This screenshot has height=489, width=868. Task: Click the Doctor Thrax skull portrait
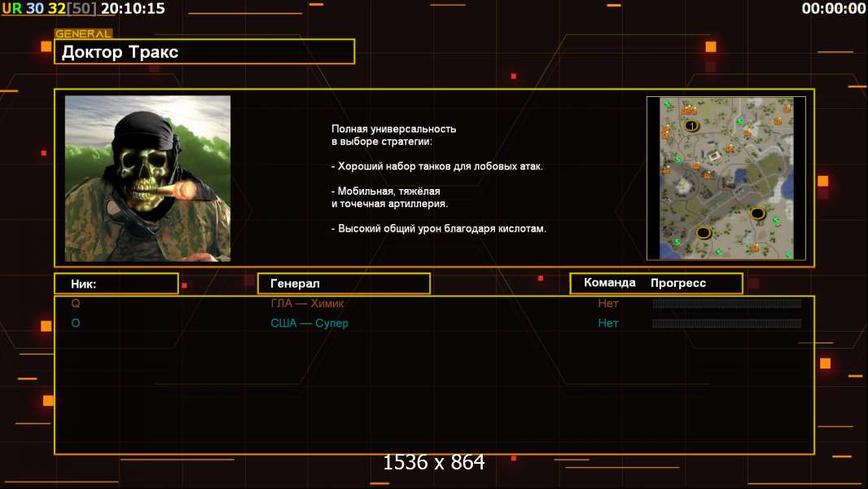(148, 178)
